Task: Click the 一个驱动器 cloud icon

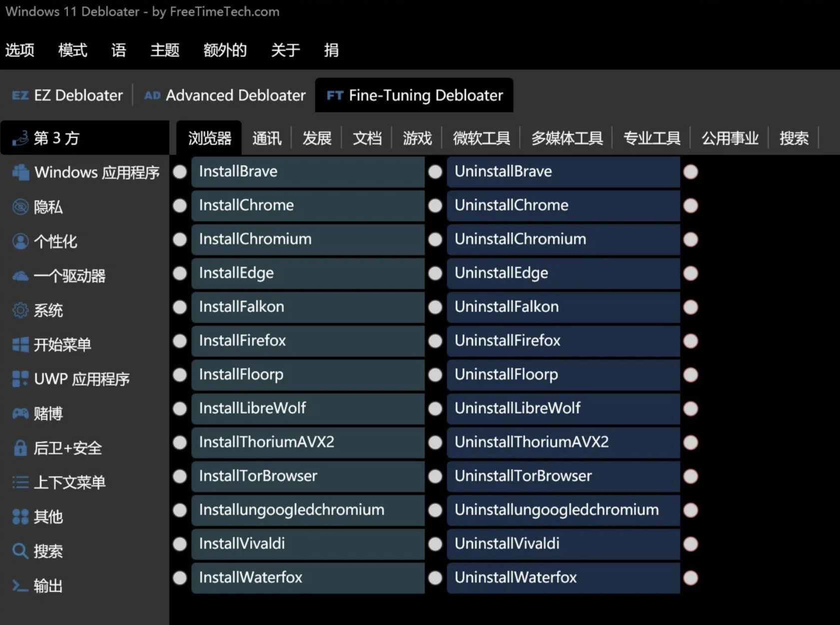Action: click(20, 276)
